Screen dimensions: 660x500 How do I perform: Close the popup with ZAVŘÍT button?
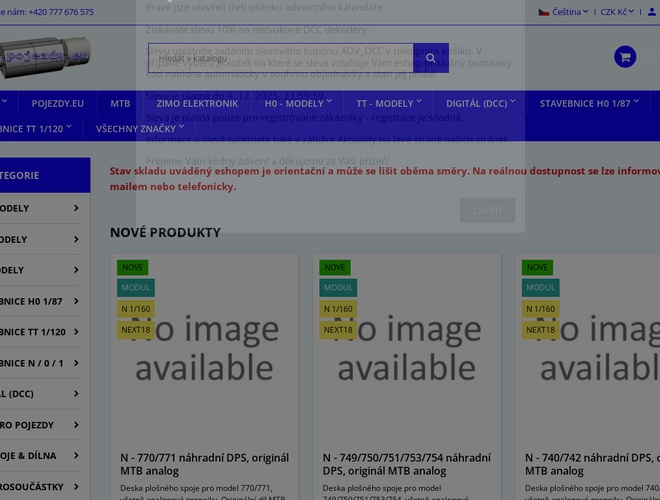tap(487, 210)
